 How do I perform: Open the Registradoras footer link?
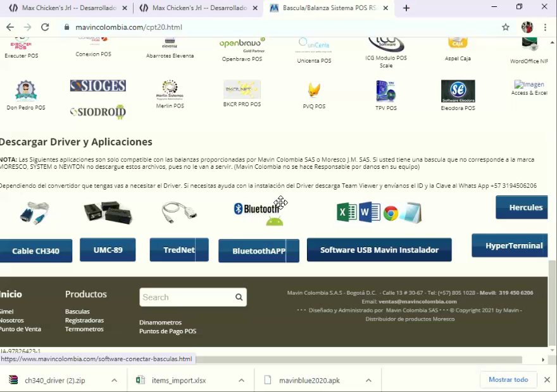tap(84, 321)
